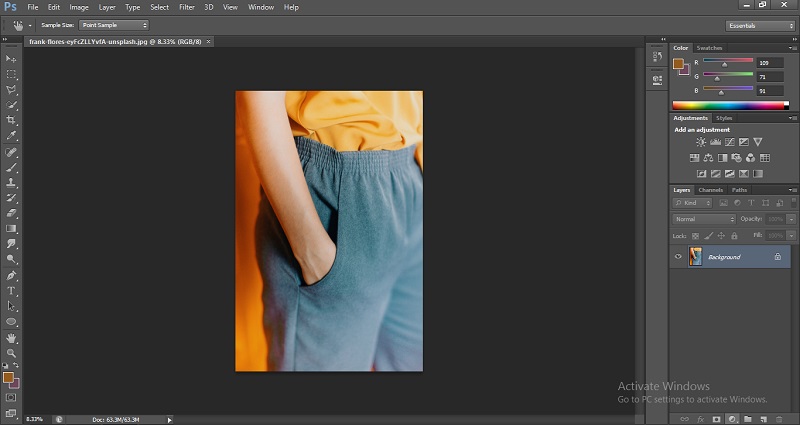The width and height of the screenshot is (800, 425).
Task: Open the Color panel options menu
Action: pyautogui.click(x=792, y=48)
